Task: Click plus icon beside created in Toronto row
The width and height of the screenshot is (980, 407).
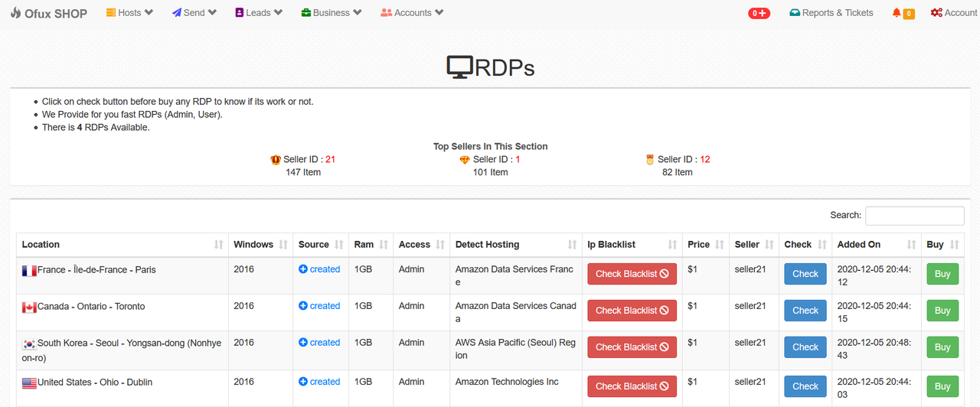Action: click(x=303, y=306)
